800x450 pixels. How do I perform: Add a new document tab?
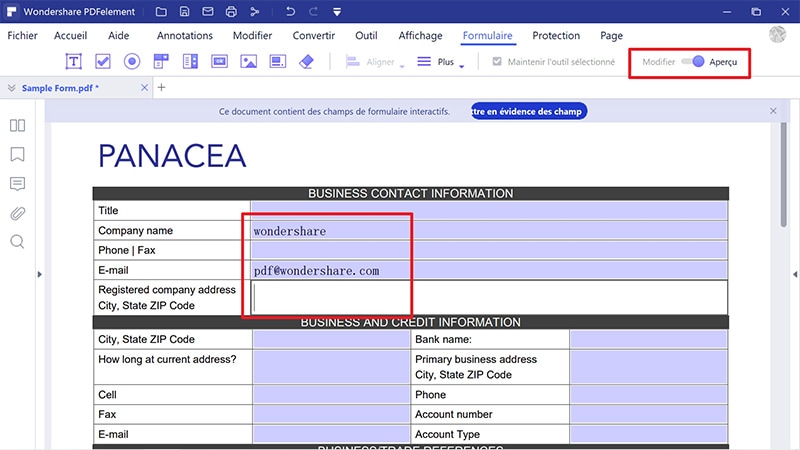(x=161, y=88)
